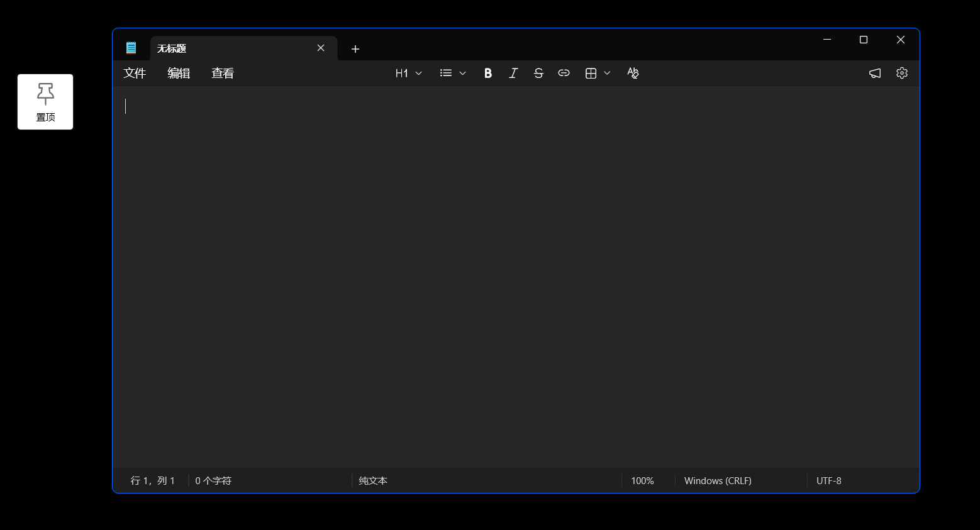Clear formatting with the eraser-A icon
The height and width of the screenshot is (530, 980).
point(633,73)
